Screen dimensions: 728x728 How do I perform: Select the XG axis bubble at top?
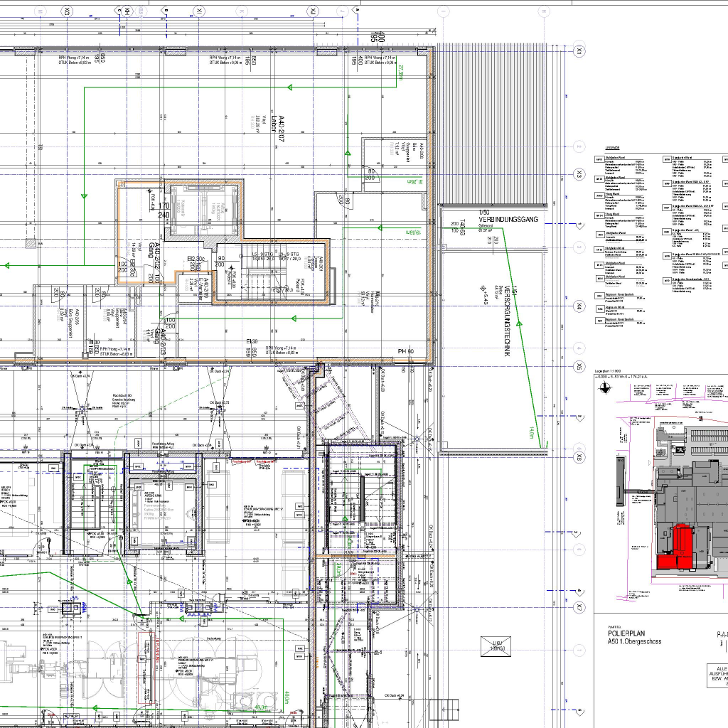click(68, 11)
